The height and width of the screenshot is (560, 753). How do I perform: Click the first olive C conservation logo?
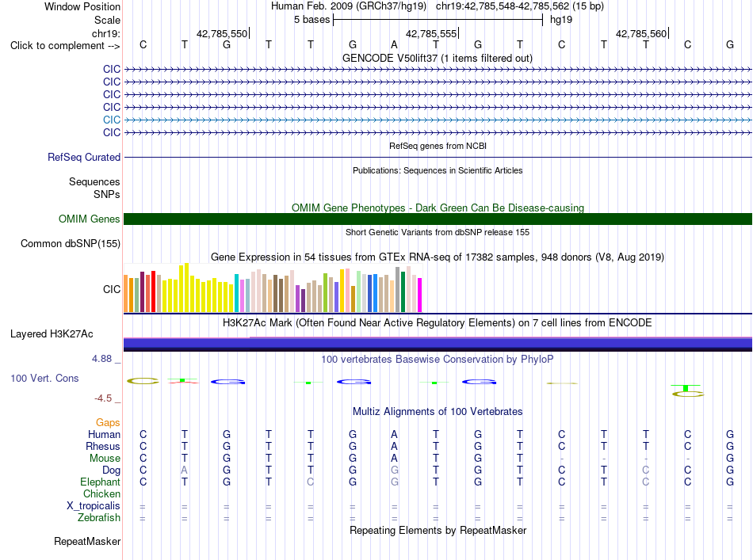pyautogui.click(x=143, y=381)
